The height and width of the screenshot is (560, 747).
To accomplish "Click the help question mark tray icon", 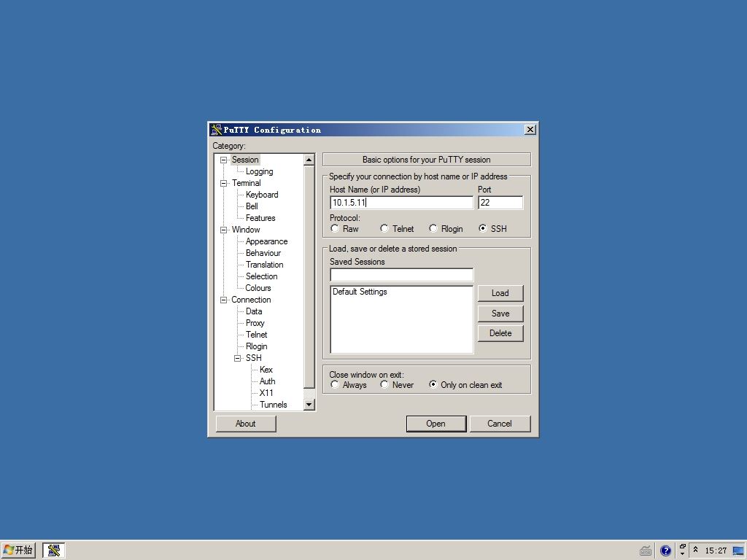I will 665,551.
